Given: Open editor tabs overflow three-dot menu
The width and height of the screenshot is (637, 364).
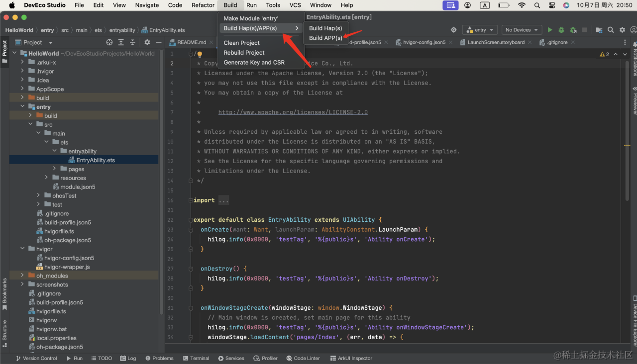Looking at the screenshot, I should click(625, 42).
